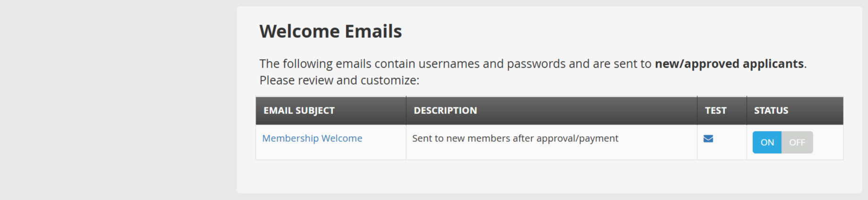Click the 'Please review and customize' text

[339, 80]
